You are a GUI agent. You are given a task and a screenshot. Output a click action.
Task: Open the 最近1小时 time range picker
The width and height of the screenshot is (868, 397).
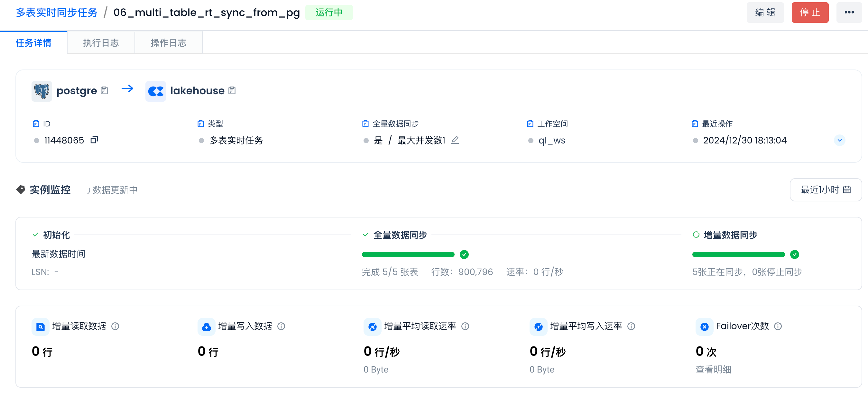(x=826, y=190)
